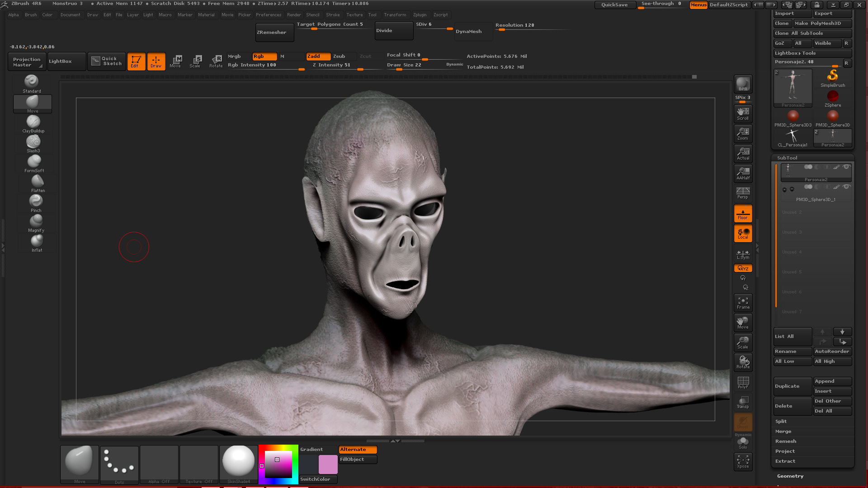Viewport: 868px width, 488px height.
Task: Toggle the Floor grid off
Action: tap(743, 214)
